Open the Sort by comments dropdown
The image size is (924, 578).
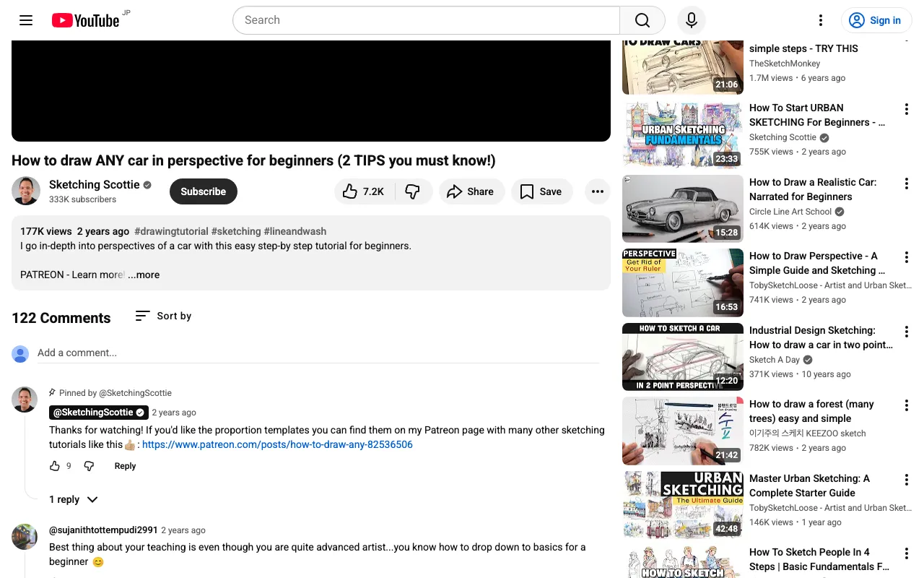click(163, 316)
